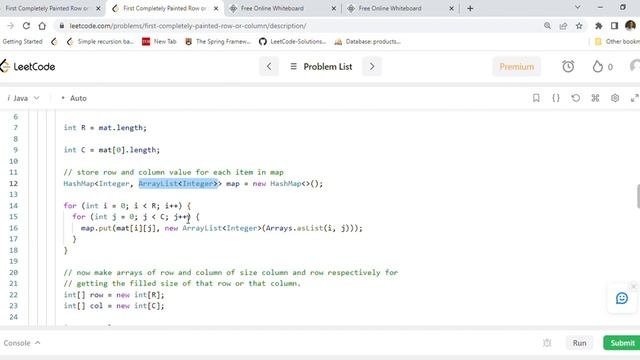Open the keyboard shortcuts icon

click(595, 98)
